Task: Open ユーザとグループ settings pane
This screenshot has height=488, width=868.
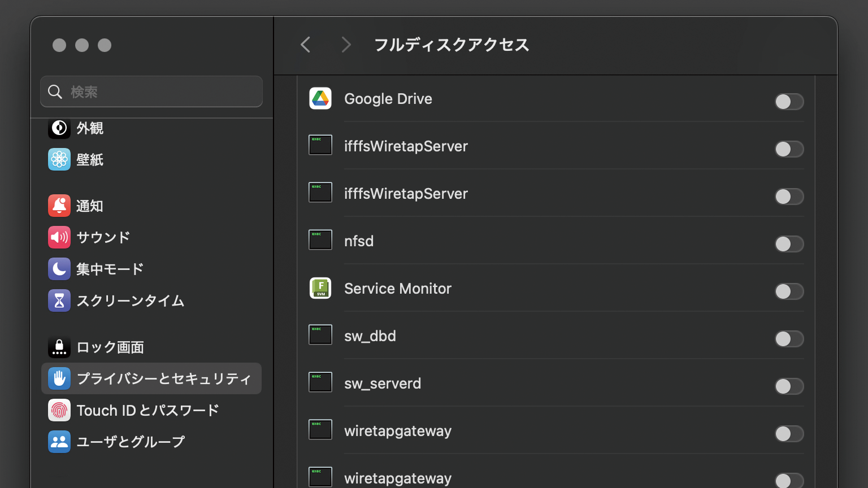Action: pyautogui.click(x=130, y=442)
